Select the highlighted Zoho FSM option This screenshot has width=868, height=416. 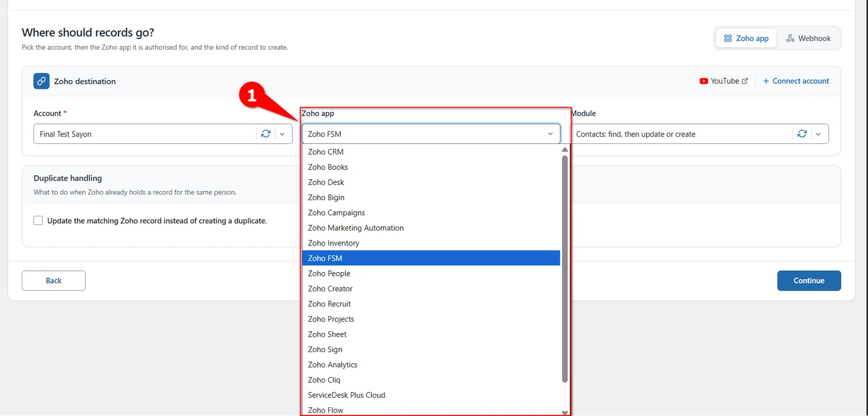click(x=431, y=259)
